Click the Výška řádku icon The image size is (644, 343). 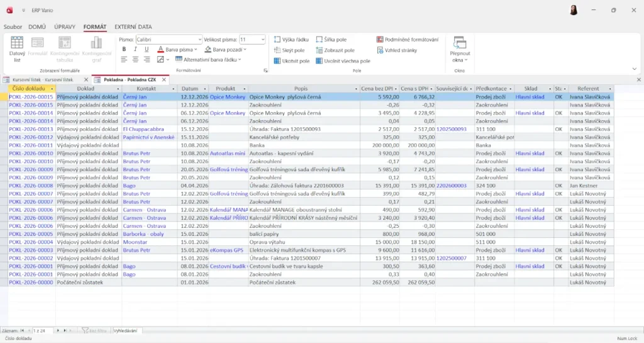coord(278,40)
